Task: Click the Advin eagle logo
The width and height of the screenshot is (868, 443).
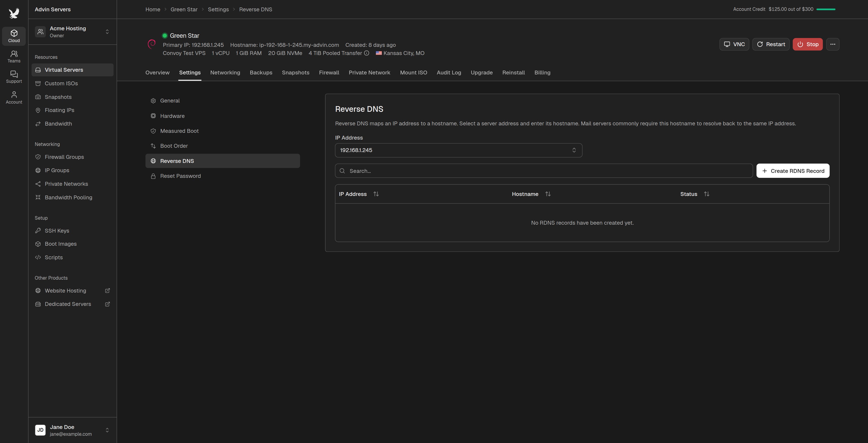Action: pyautogui.click(x=14, y=14)
